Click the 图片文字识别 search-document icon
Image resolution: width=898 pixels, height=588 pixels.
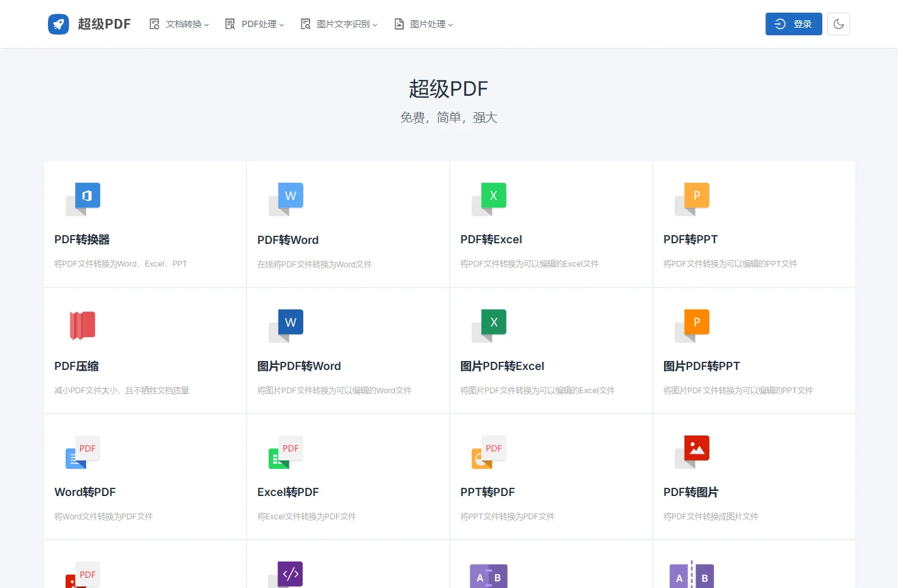(306, 24)
